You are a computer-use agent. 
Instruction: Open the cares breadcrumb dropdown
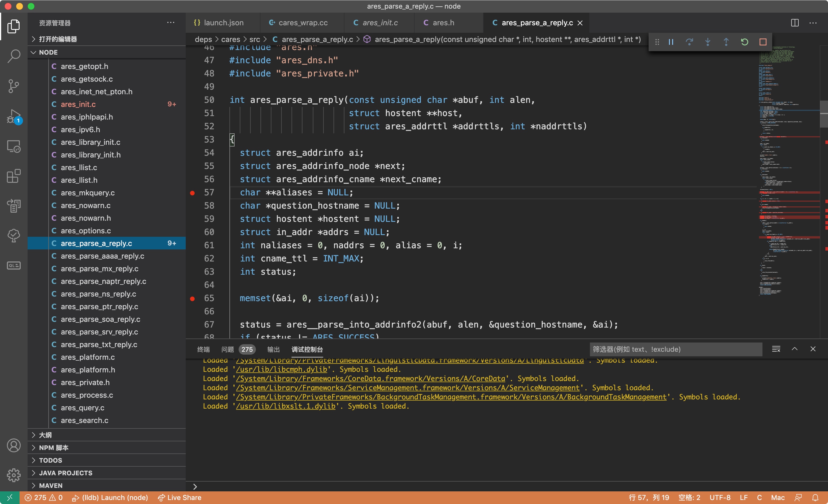tap(231, 39)
